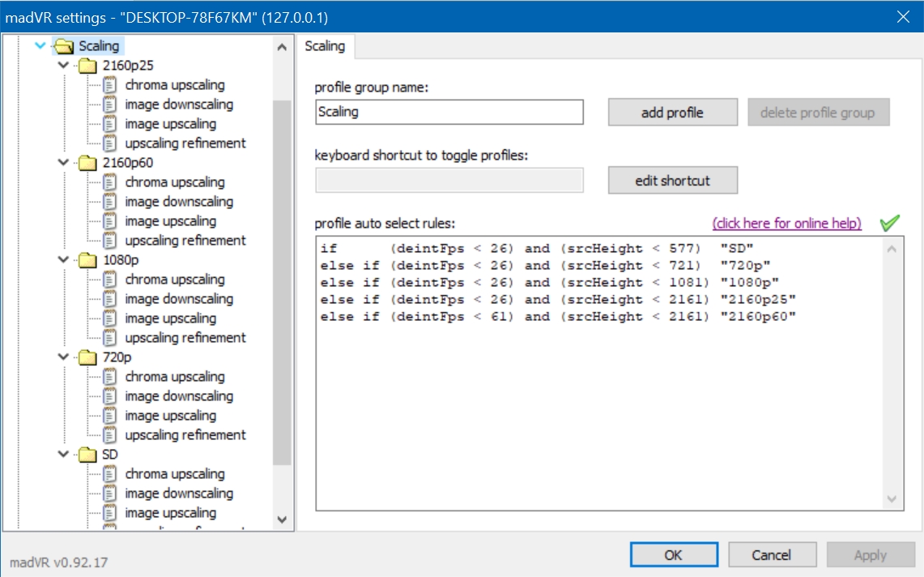Place the cursor in the rule line ending with "720p"
The height and width of the screenshot is (577, 924).
pyautogui.click(x=545, y=266)
